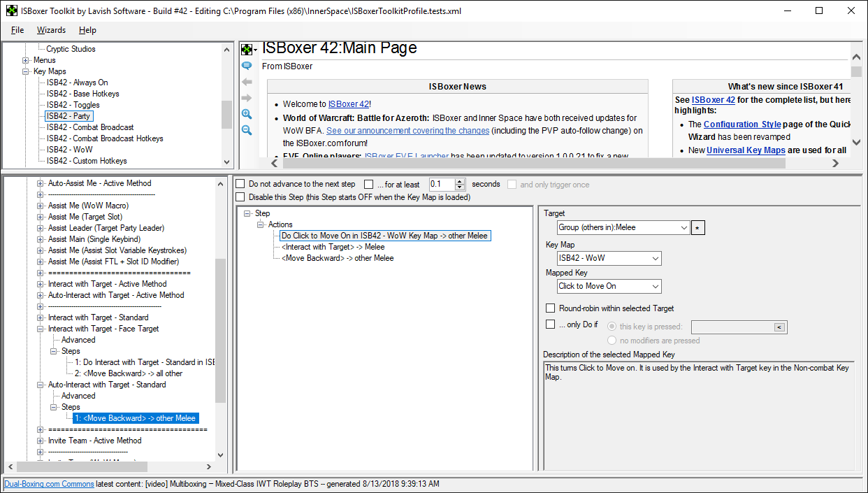Open the Mapped Key dropdown
The height and width of the screenshot is (493, 868).
(655, 286)
